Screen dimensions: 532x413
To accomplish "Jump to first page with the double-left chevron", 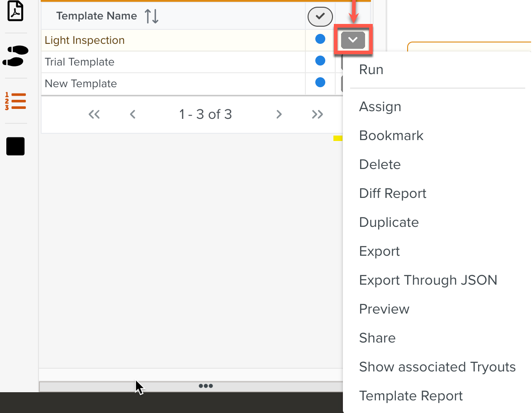I will 94,114.
